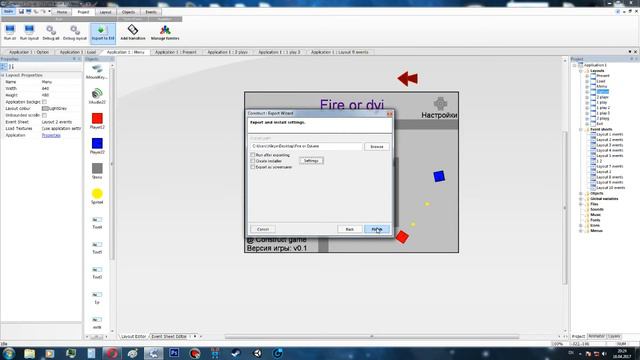
Task: Click the Unity icon in the taskbar
Action: point(257,353)
